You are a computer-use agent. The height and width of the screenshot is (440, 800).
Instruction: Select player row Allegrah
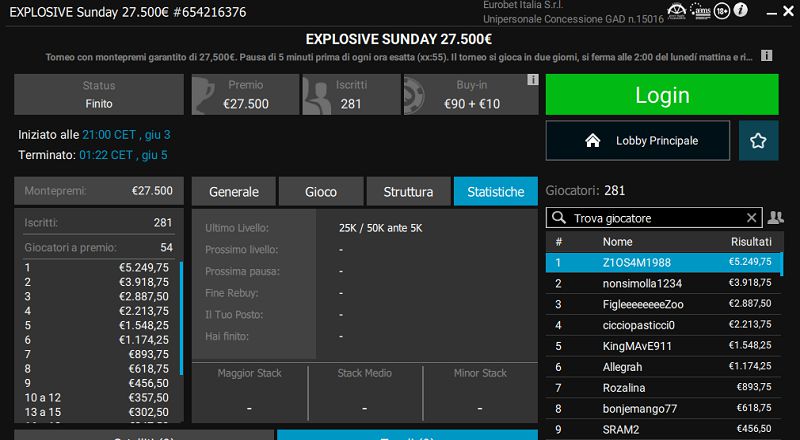click(663, 367)
